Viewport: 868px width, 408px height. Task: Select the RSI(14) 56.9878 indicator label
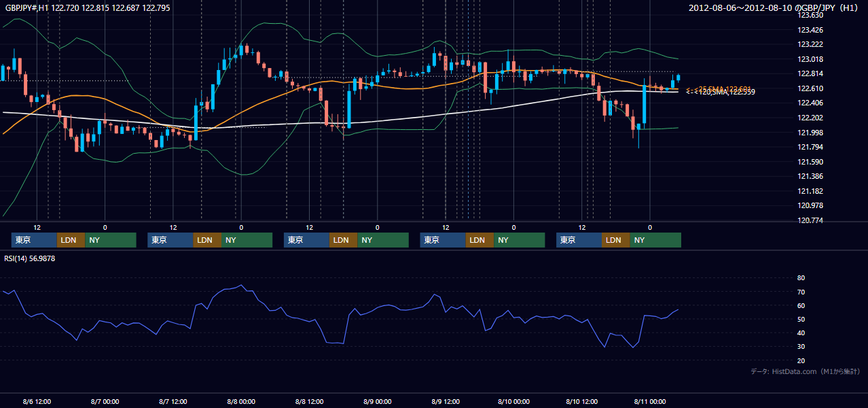[30, 258]
